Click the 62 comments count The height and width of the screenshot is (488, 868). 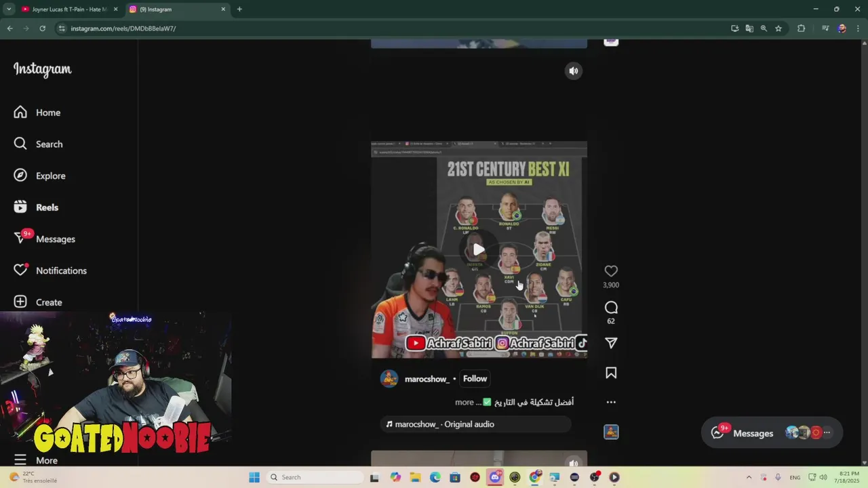point(611,321)
